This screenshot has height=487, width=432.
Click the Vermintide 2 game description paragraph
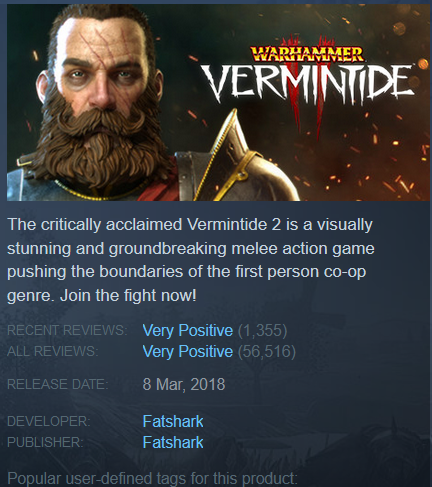[x=191, y=260]
